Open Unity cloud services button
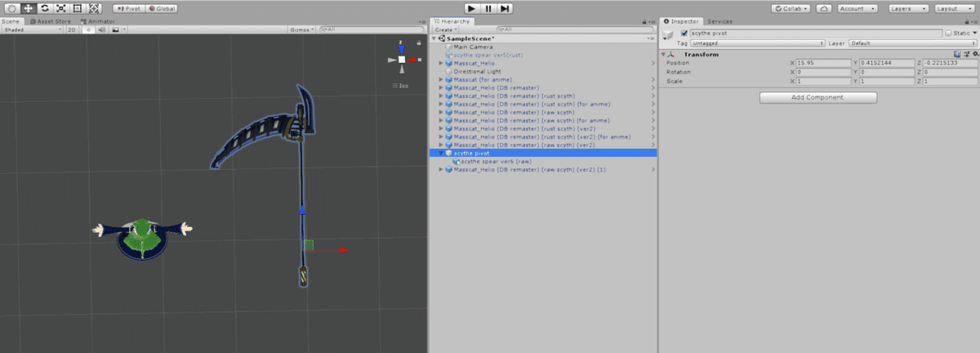The image size is (980, 353). point(824,8)
